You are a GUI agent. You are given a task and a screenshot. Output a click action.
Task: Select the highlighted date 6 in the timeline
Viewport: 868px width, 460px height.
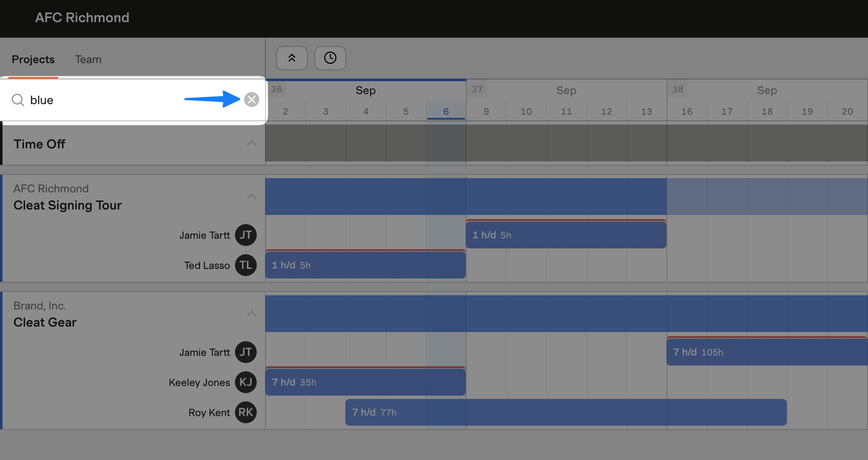pos(446,111)
